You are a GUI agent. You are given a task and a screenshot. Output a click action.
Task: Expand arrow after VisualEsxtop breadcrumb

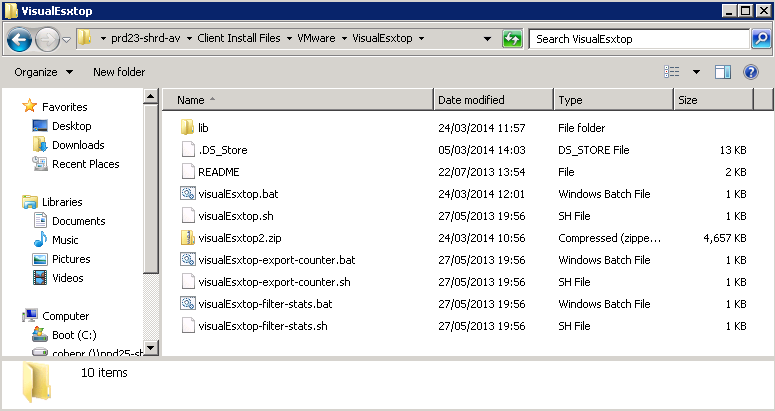click(x=421, y=39)
